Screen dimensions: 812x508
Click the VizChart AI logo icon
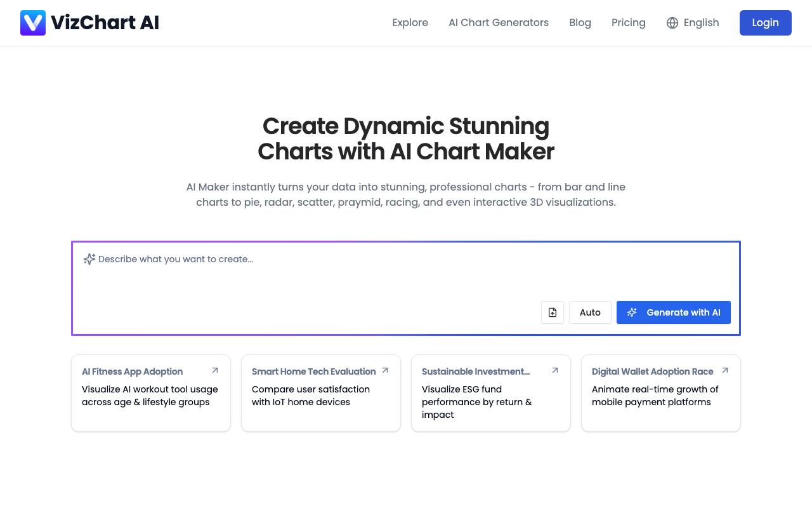coord(33,23)
